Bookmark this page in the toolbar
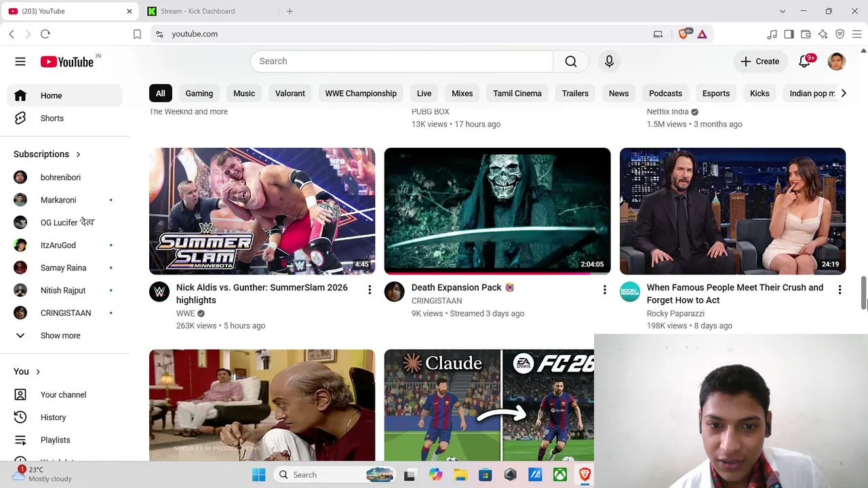 click(x=137, y=34)
